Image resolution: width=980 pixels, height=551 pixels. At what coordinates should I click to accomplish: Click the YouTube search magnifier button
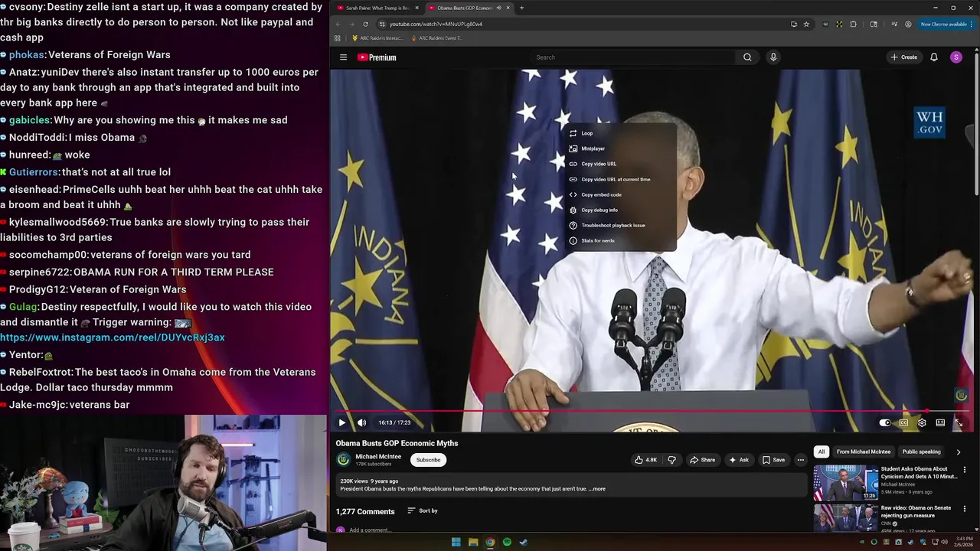click(747, 57)
